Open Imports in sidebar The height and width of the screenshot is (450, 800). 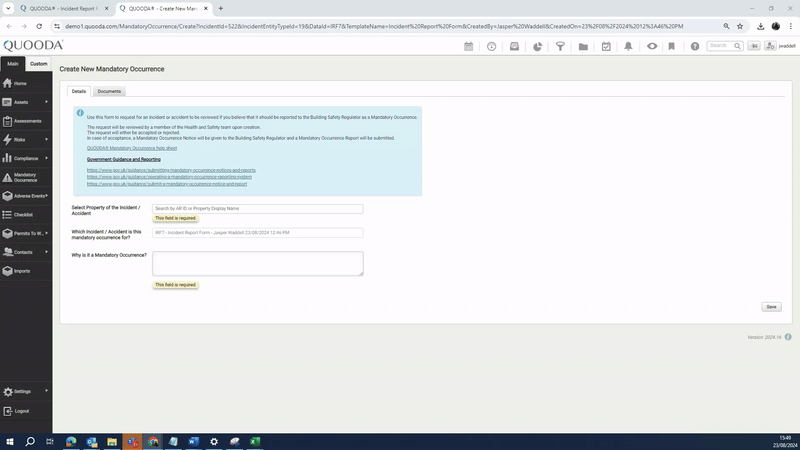click(x=26, y=271)
